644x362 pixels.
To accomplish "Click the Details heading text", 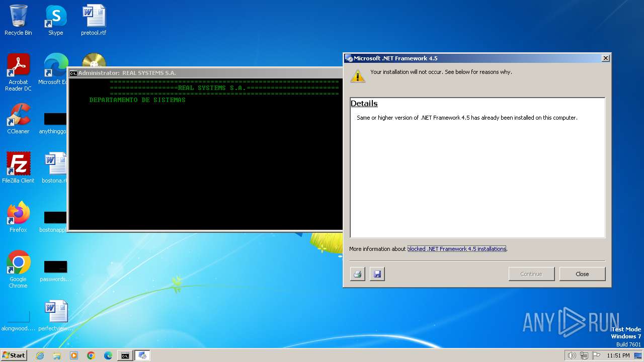I will click(x=364, y=104).
